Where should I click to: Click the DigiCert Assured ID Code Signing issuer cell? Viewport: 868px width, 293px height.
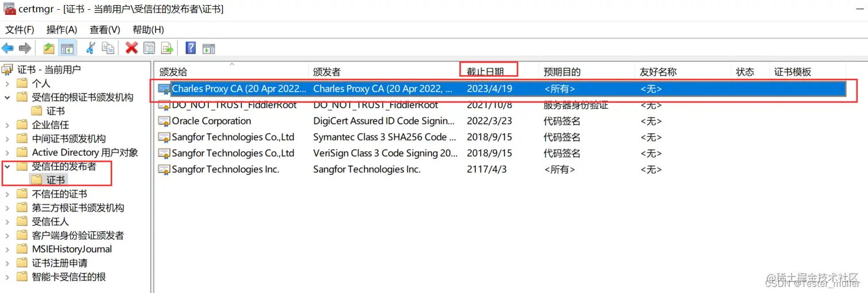tap(385, 121)
